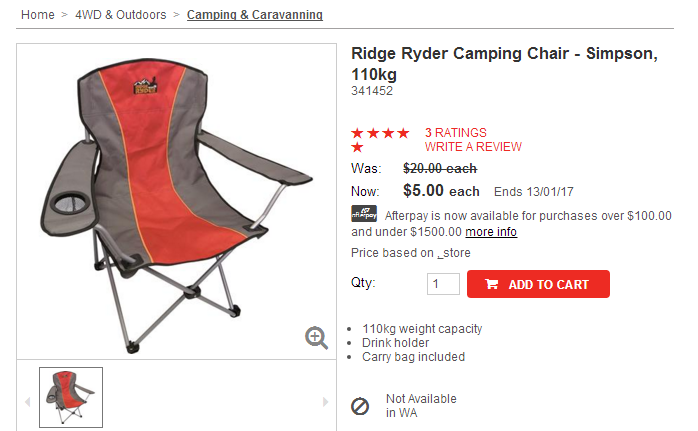Go to 4WD & Outdoors breadcrumb
698x431 pixels.
pos(121,15)
